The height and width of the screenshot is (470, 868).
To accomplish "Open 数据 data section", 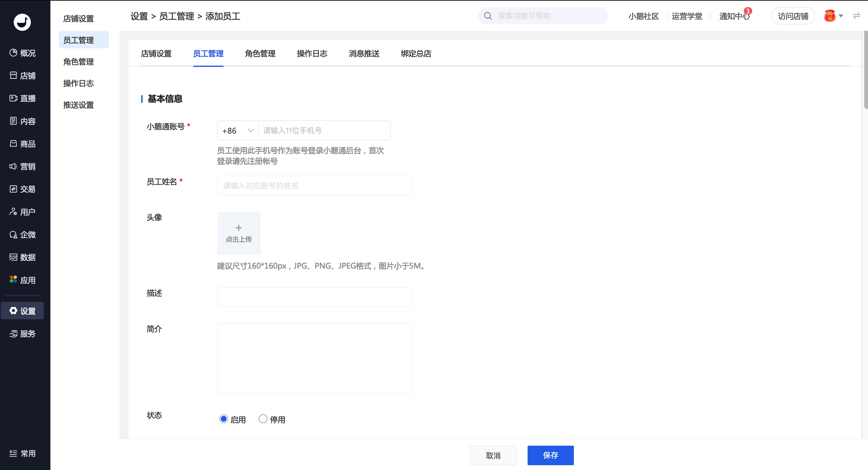I will (x=23, y=257).
